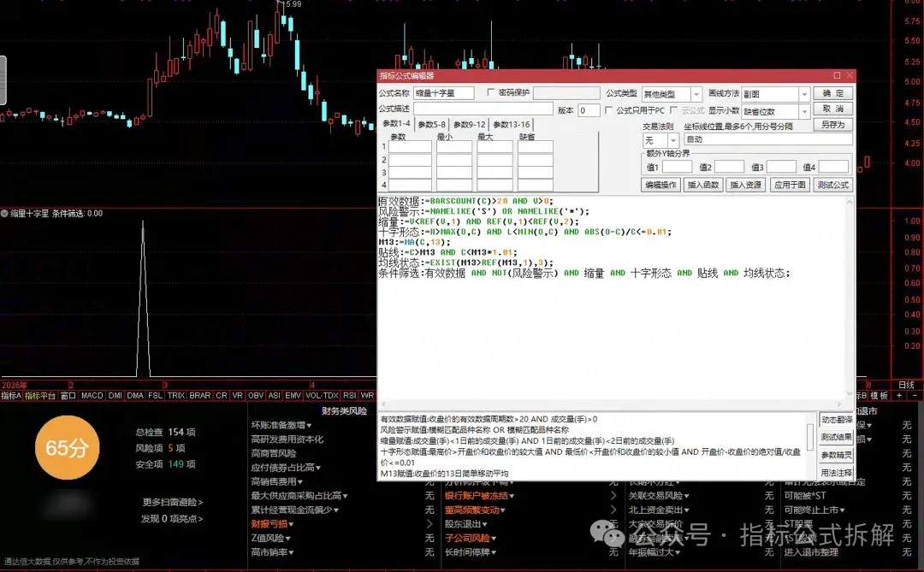Click the 坐标线位置 field showing 自动
The image size is (924, 572).
(767, 139)
